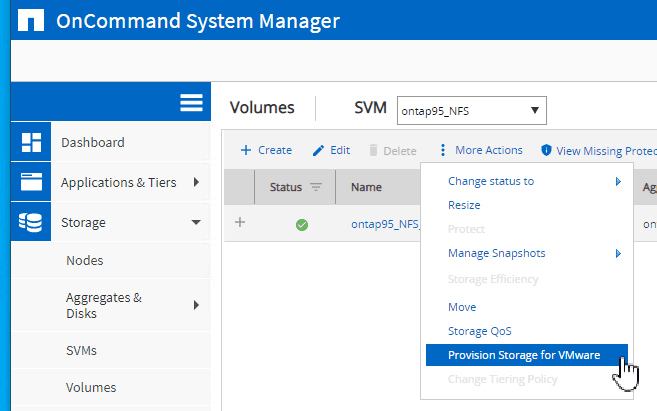The width and height of the screenshot is (657, 411).
Task: Choose Resize from More Actions menu
Action: 464,205
